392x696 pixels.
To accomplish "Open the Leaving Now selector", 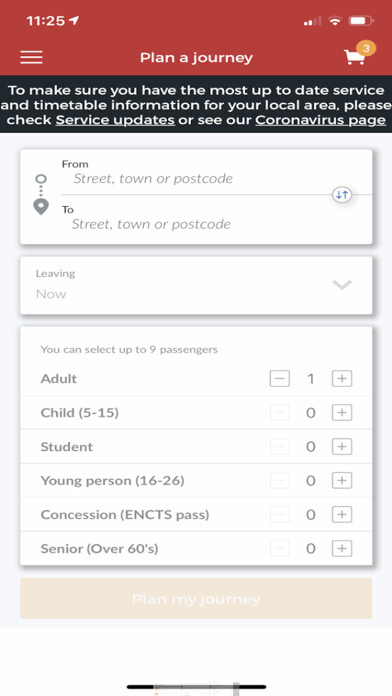I will 196,285.
